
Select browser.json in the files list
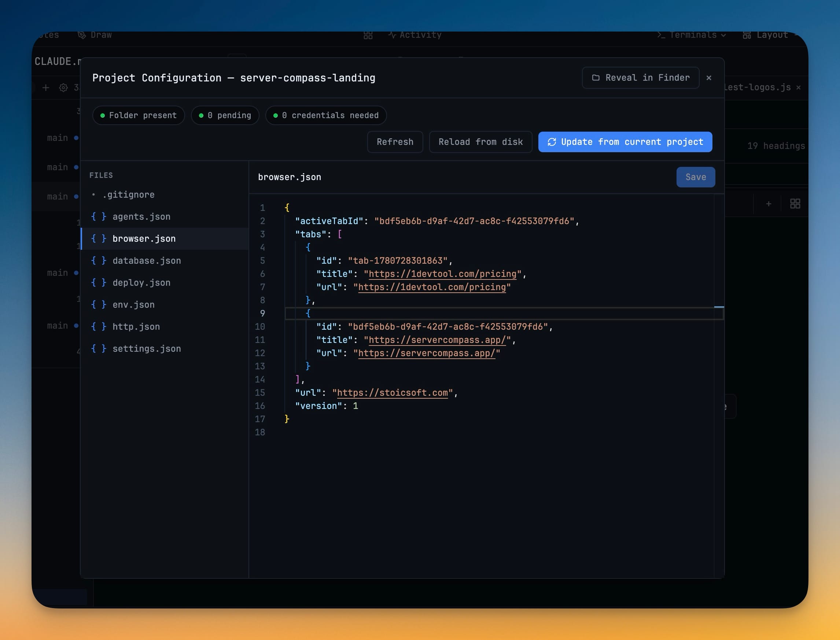pyautogui.click(x=165, y=238)
